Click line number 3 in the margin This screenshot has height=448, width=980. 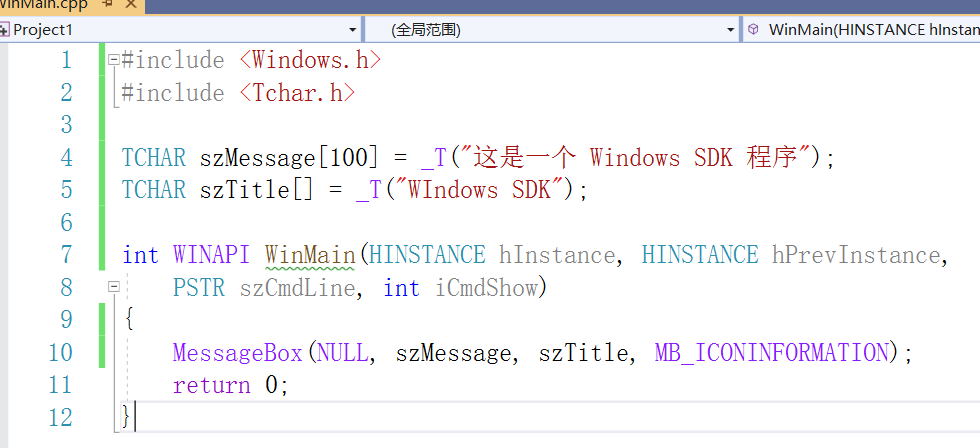[x=66, y=125]
